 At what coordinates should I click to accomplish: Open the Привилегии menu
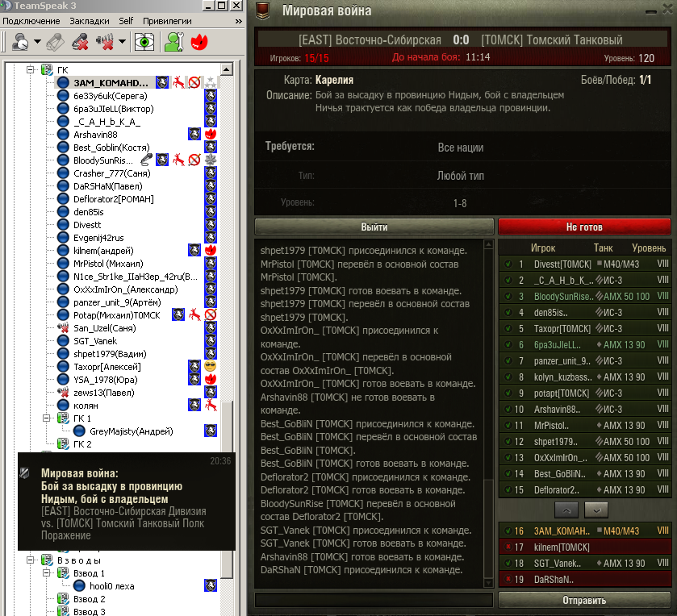coord(167,21)
